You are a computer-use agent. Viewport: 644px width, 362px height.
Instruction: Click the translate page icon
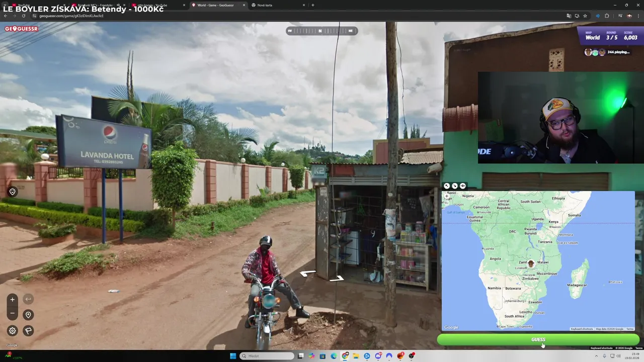coord(569,16)
